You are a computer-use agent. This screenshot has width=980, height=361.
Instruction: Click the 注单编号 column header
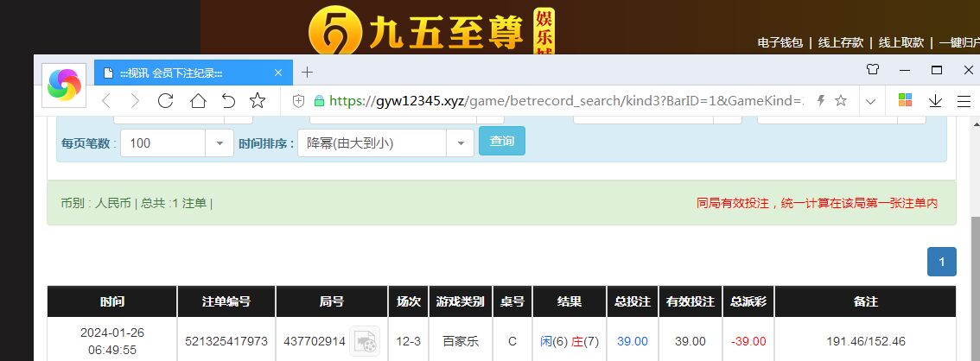coord(226,301)
